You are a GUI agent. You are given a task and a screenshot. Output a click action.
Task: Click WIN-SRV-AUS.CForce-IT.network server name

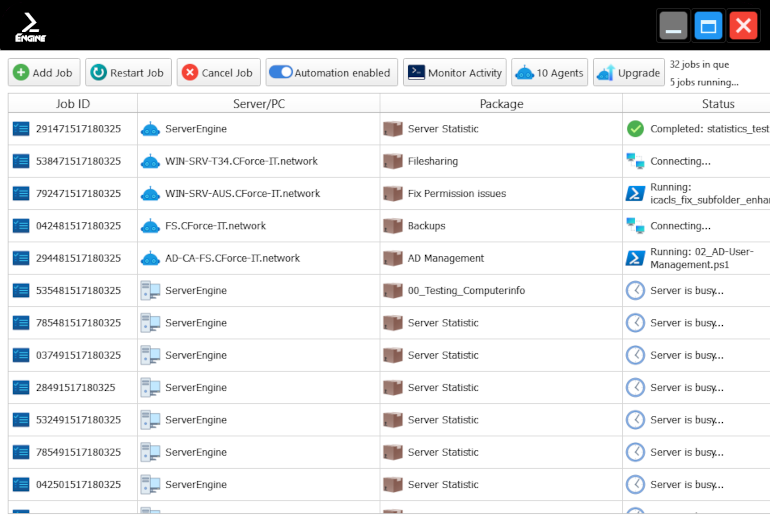click(243, 194)
